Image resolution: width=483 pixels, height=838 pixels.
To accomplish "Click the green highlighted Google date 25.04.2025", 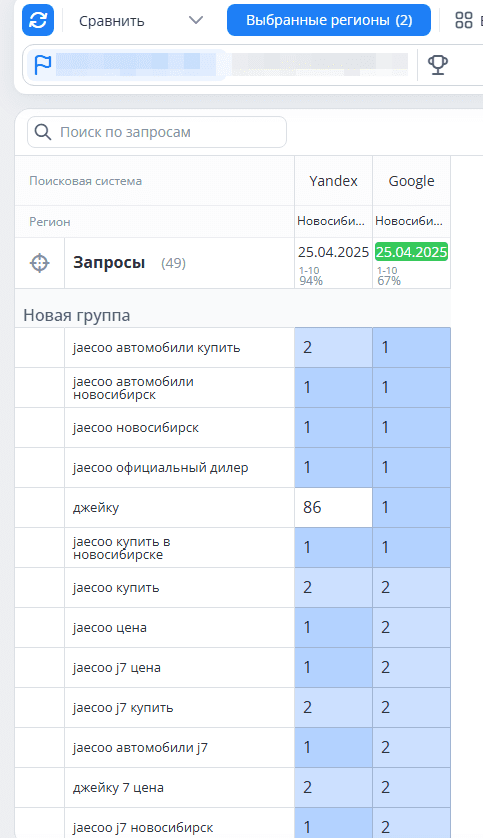I will point(411,252).
